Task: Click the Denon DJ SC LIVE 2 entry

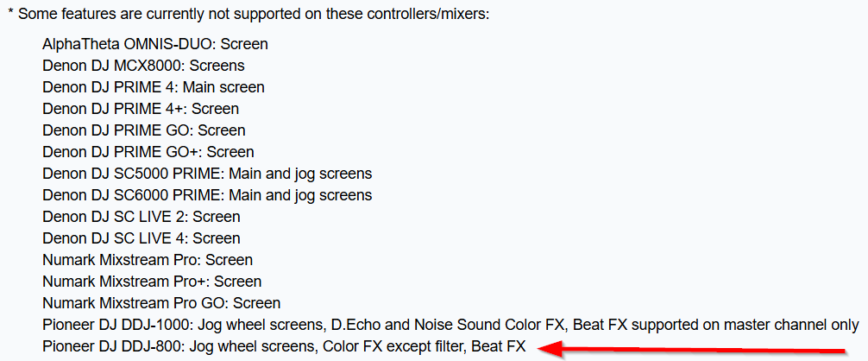Action: click(x=142, y=217)
